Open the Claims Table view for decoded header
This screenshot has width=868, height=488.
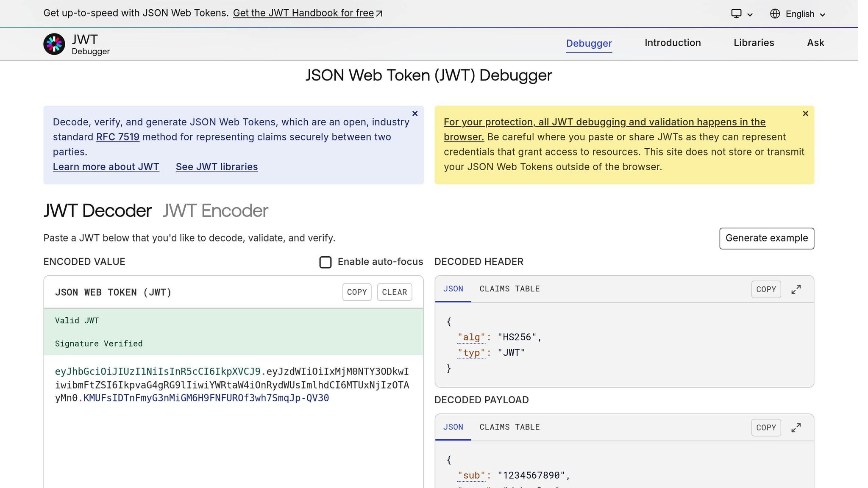tap(509, 289)
